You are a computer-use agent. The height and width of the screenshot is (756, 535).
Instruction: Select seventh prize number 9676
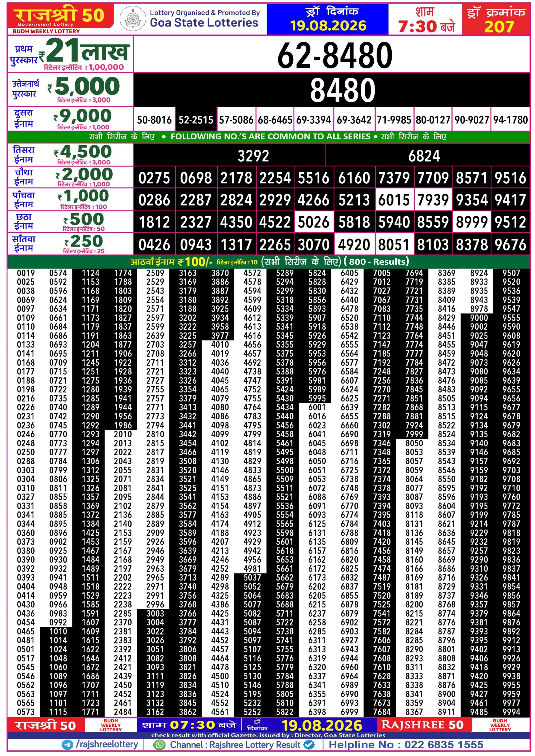510,245
